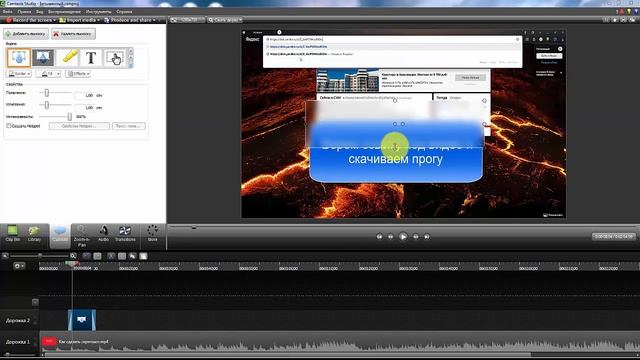
Task: Click the 'скачиваем прогу' callout in preview
Action: pos(396,159)
